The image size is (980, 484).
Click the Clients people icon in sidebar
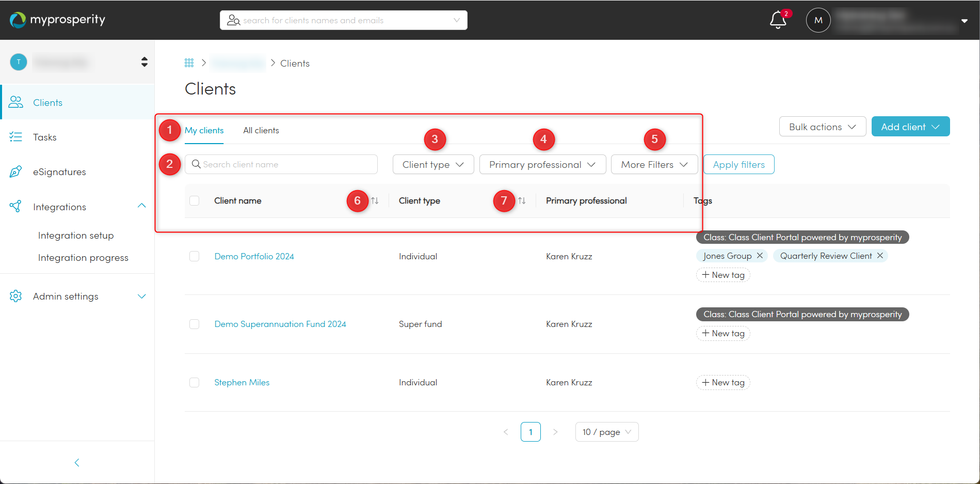[x=16, y=102]
